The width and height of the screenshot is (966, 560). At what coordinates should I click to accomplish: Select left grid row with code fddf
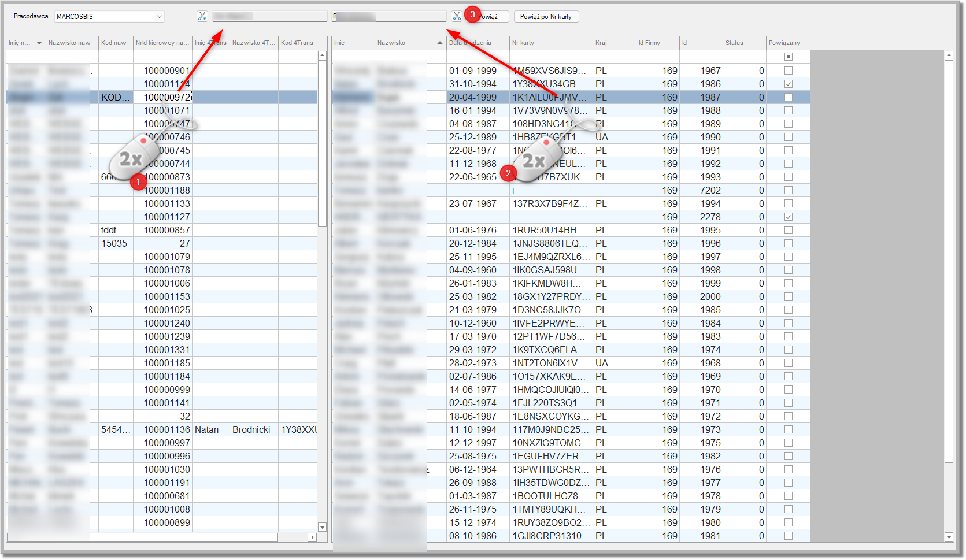pos(162,230)
